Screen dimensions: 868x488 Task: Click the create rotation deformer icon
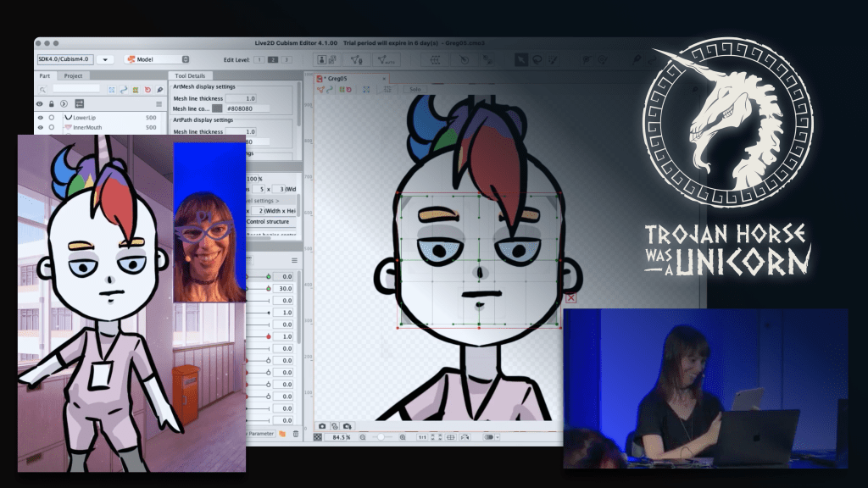click(x=464, y=60)
